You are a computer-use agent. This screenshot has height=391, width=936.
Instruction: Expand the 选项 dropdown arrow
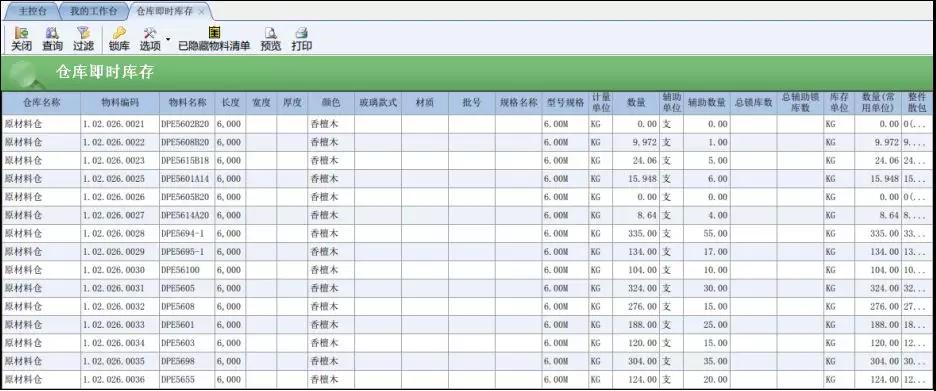[x=168, y=39]
